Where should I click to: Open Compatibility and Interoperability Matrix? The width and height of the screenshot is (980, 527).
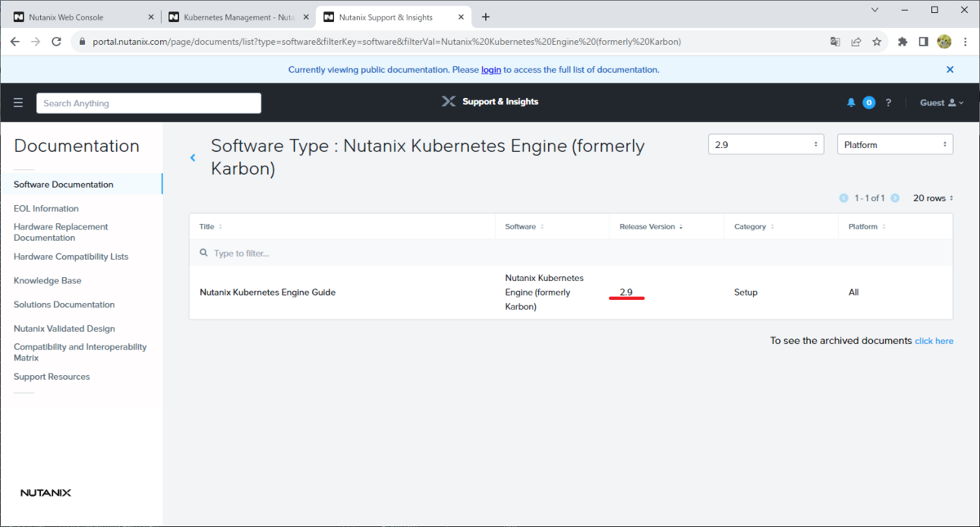80,352
